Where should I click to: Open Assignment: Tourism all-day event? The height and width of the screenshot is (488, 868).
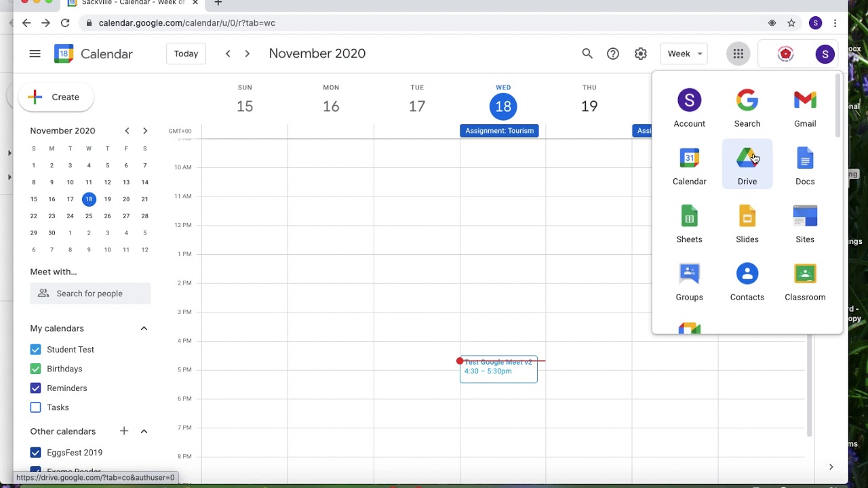coord(499,131)
